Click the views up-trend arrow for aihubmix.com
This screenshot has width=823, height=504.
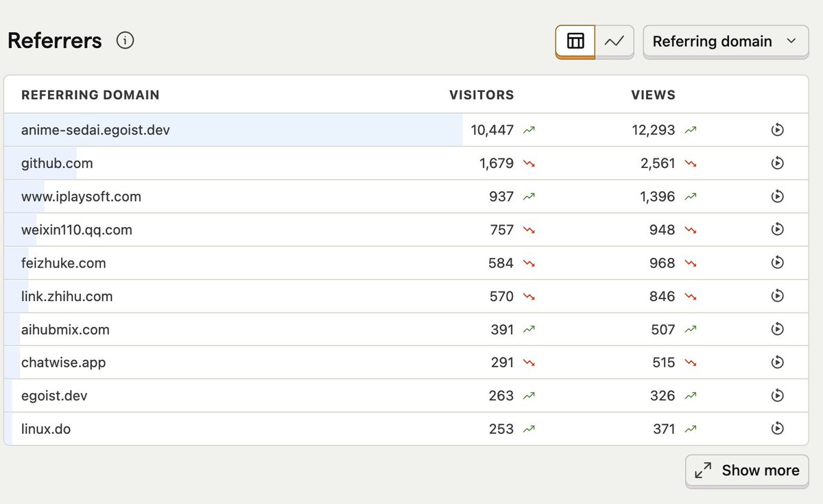coord(691,329)
